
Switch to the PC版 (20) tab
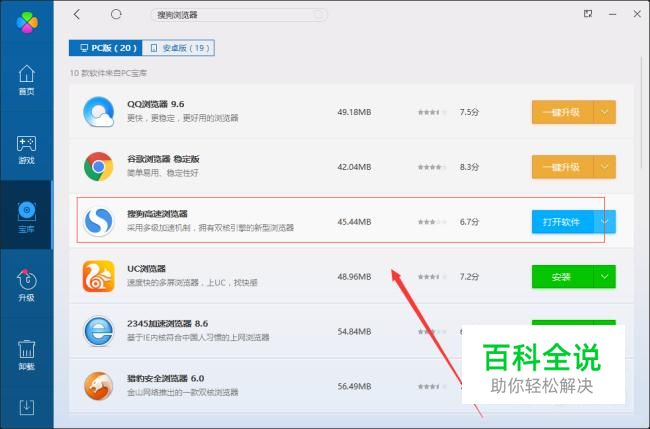[x=106, y=48]
